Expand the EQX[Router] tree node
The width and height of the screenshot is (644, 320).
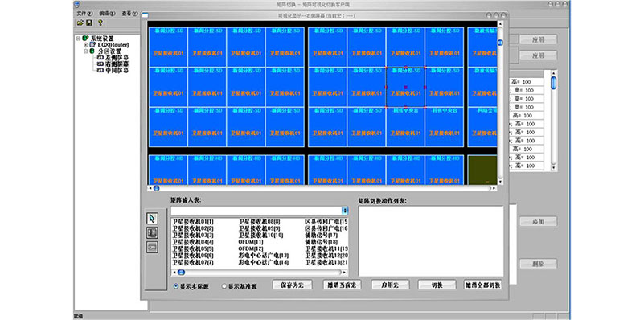pyautogui.click(x=86, y=44)
